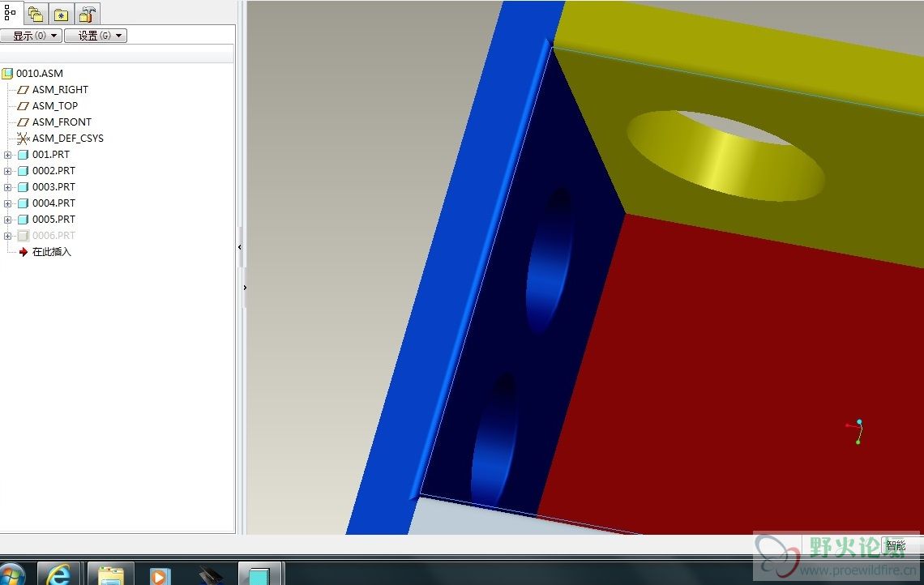
Task: Expand the 0003.PRT tree node
Action: coord(7,187)
